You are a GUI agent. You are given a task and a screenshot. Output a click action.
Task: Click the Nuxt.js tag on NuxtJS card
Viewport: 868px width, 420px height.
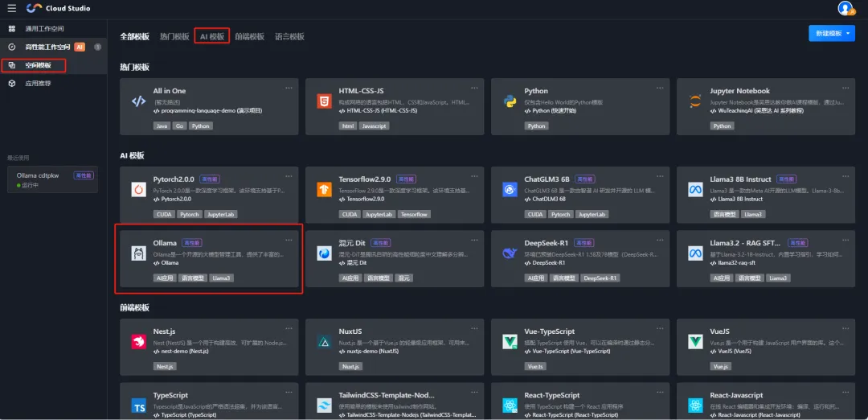[350, 367]
